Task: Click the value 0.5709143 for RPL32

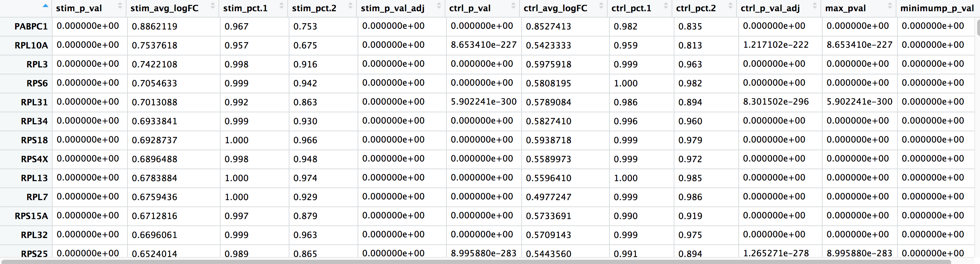Action: point(549,235)
